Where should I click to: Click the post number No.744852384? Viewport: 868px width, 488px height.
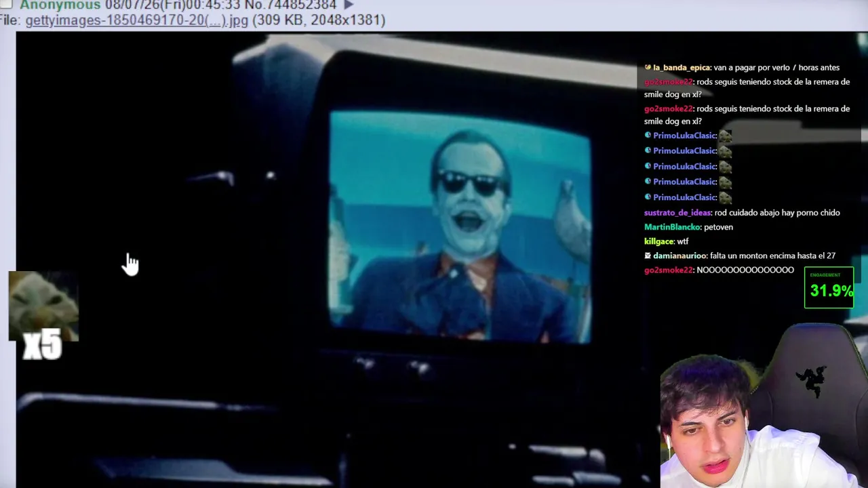[290, 5]
